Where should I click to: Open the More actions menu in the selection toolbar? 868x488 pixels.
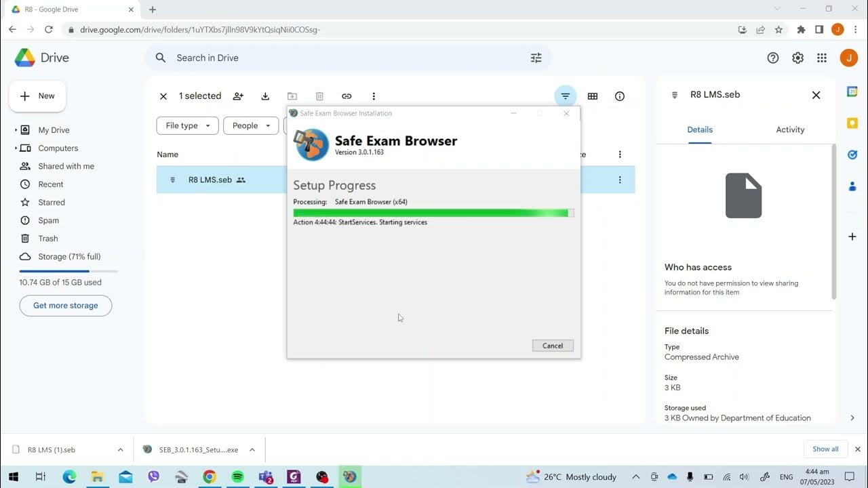coord(374,96)
